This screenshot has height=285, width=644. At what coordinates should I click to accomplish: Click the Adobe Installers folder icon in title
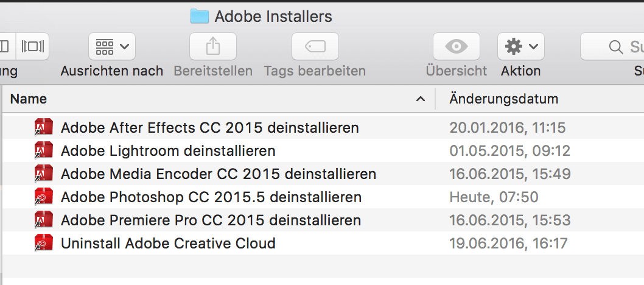[x=200, y=16]
